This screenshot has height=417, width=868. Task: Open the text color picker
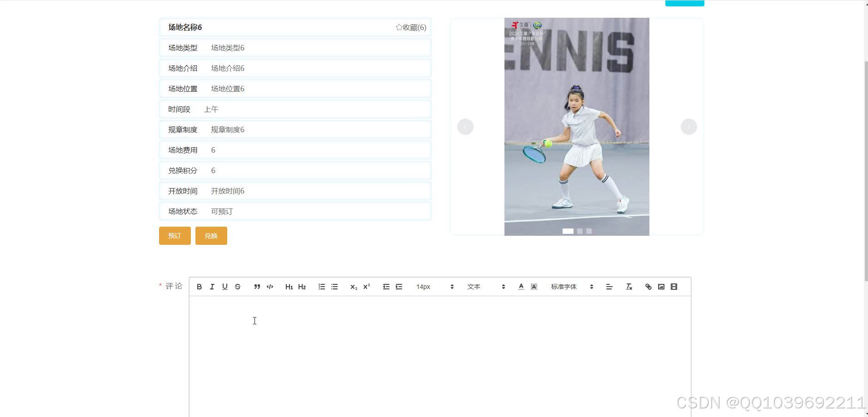(521, 287)
